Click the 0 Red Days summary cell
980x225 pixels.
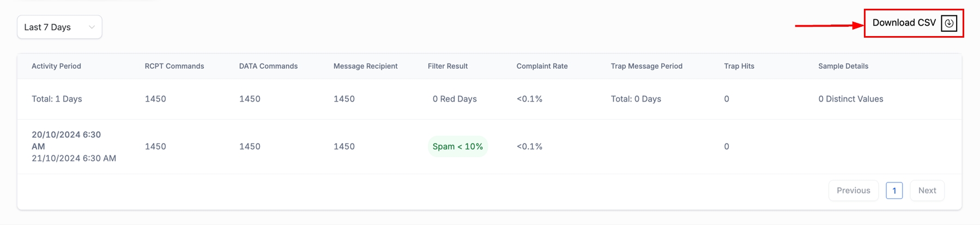pyautogui.click(x=455, y=99)
